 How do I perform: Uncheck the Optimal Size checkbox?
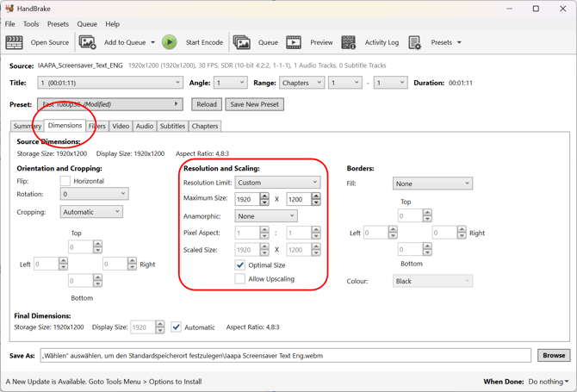click(240, 265)
